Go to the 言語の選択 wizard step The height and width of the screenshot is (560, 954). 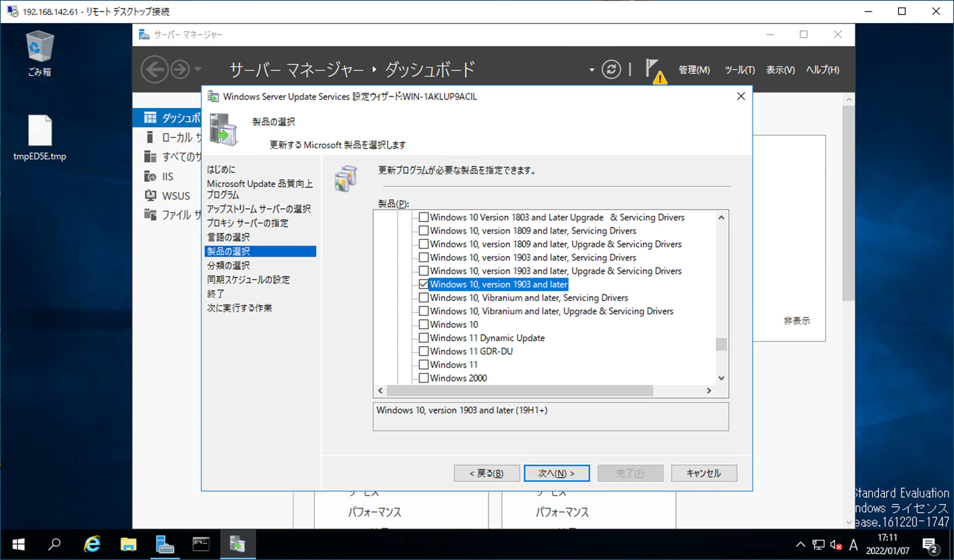[x=228, y=237]
